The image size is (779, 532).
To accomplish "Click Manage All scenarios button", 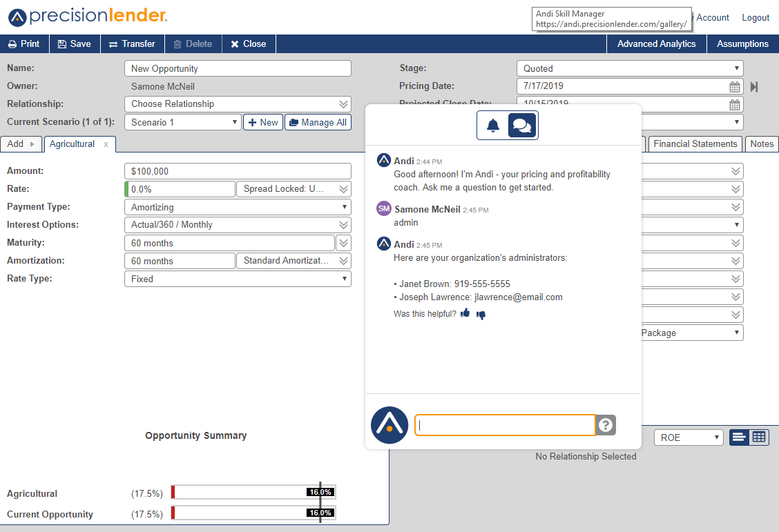I will pos(318,122).
